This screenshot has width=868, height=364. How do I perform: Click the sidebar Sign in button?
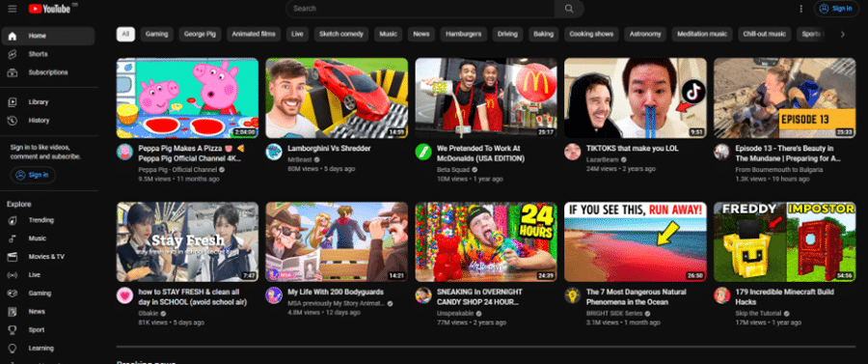[x=33, y=175]
